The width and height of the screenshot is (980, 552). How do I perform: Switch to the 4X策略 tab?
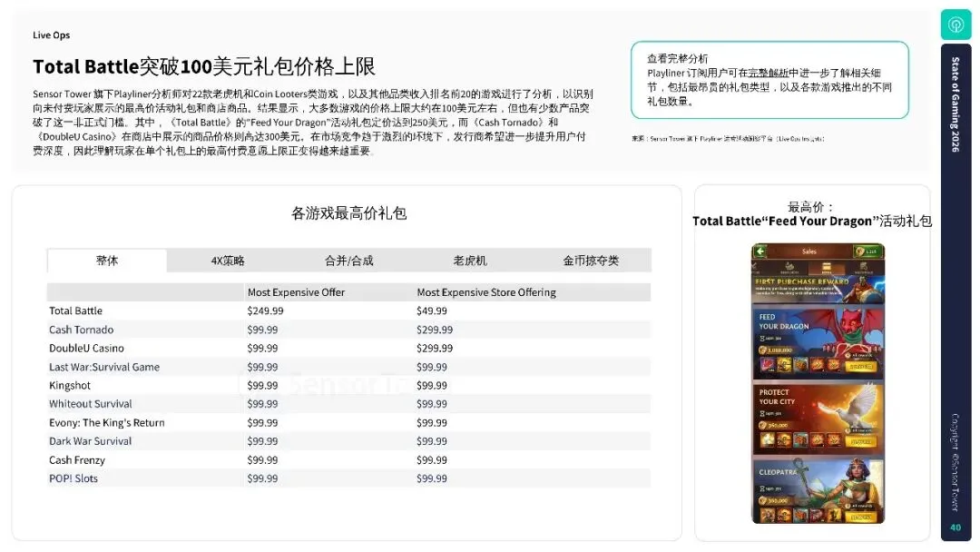click(228, 261)
